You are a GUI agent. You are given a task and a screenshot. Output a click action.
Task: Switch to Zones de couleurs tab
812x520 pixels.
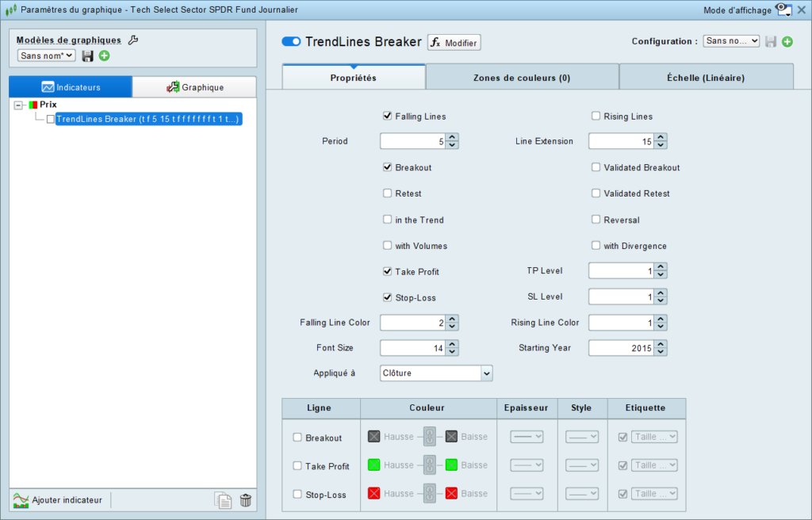[522, 78]
